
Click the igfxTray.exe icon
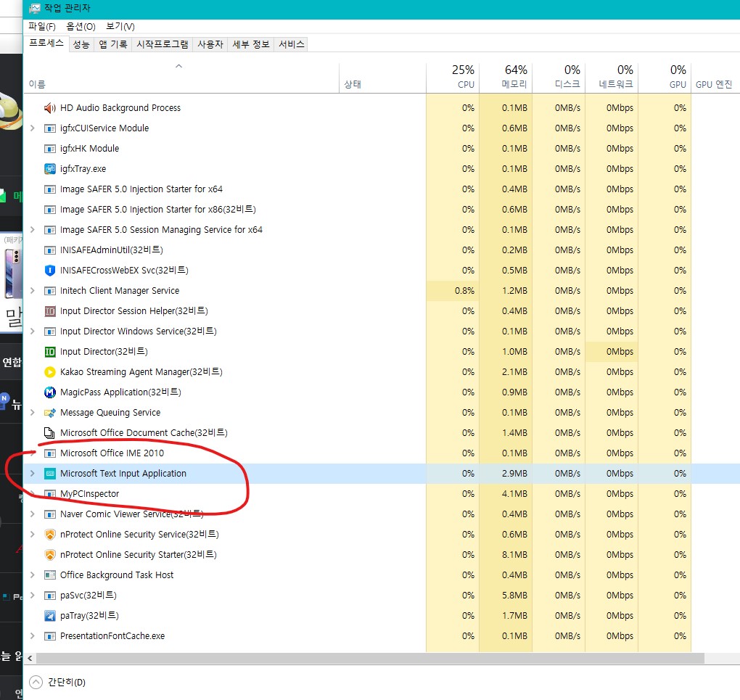49,169
